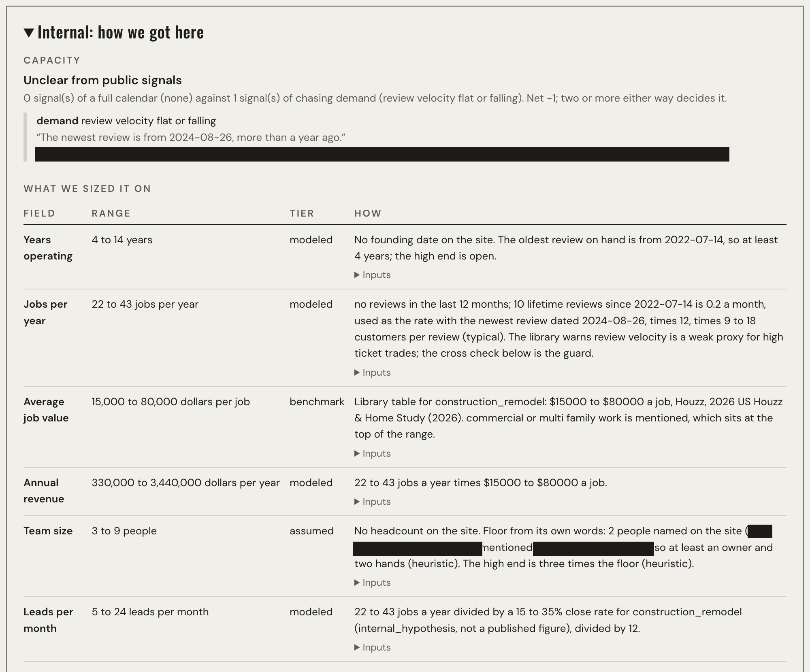Screen dimensions: 810x672
Task: Expand Inputs under Leads per month row
Action: click(x=373, y=647)
